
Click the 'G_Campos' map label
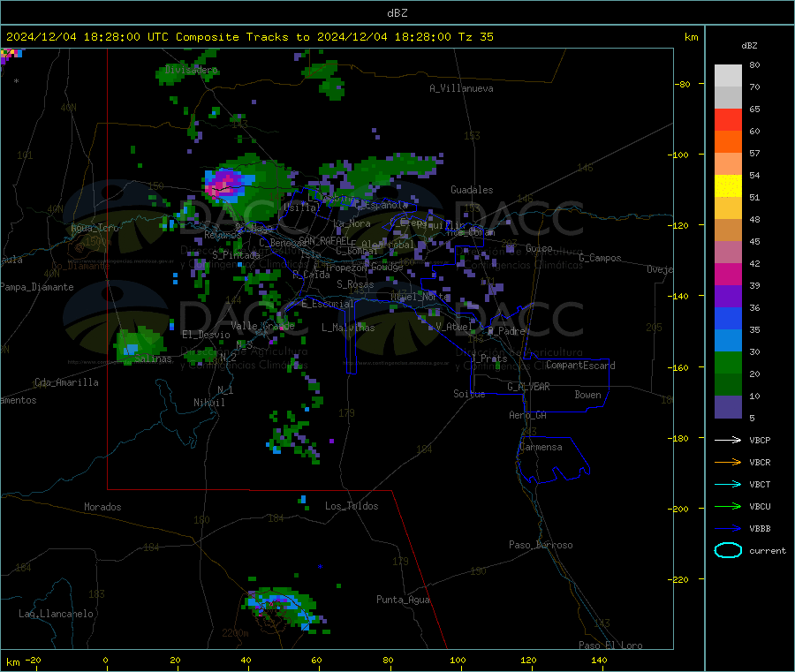600,258
